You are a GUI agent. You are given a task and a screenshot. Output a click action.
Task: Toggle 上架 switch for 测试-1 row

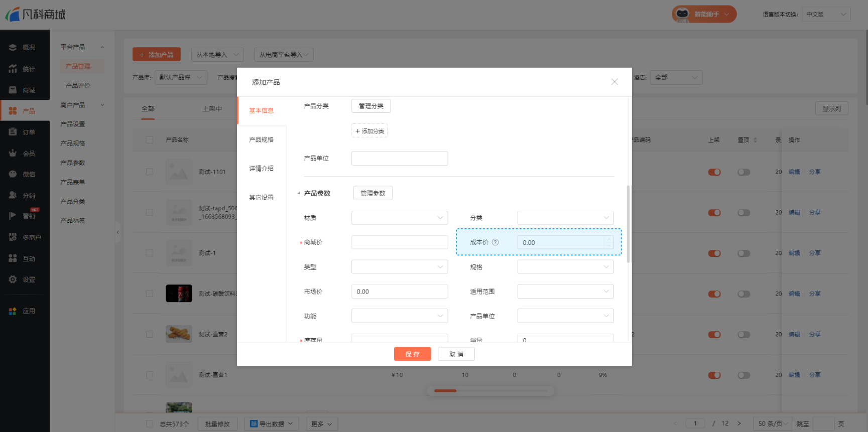(x=714, y=253)
